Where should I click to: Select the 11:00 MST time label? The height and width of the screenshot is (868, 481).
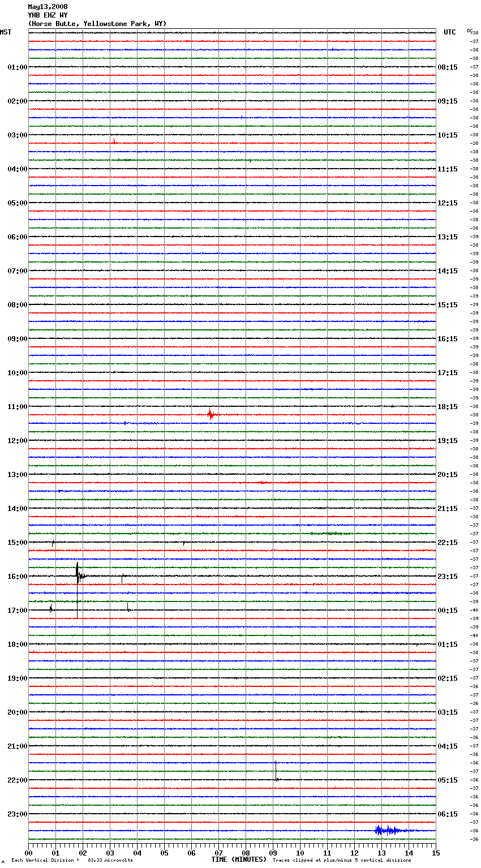(x=18, y=407)
